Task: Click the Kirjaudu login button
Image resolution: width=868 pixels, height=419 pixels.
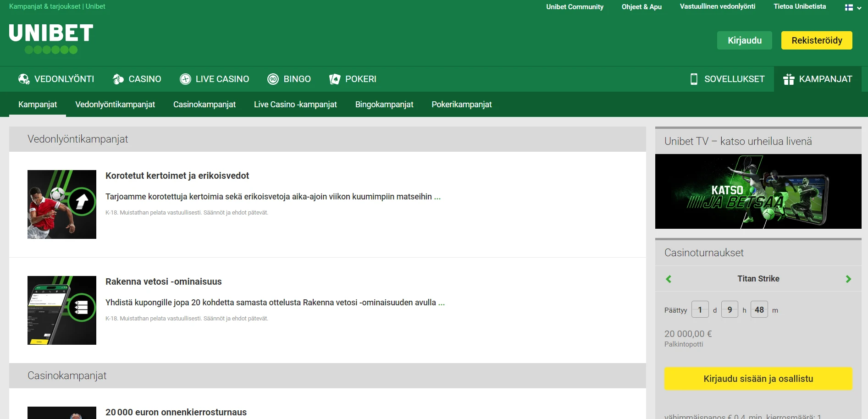Action: tap(745, 40)
